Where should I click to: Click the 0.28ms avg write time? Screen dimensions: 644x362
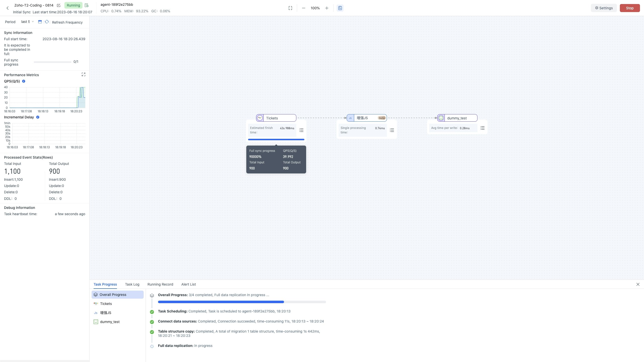coord(465,128)
